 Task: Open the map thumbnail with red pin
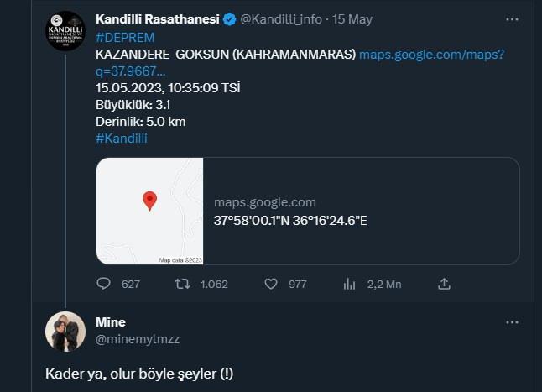tap(149, 211)
